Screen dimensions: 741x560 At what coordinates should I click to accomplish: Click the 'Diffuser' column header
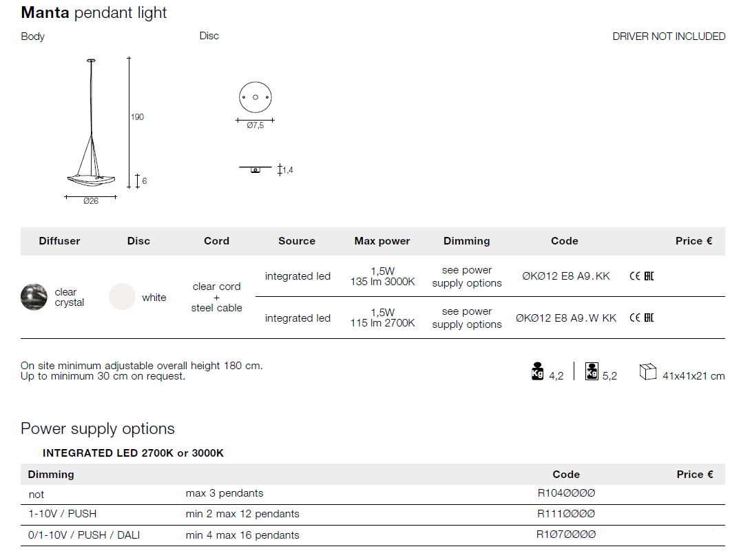pos(59,241)
